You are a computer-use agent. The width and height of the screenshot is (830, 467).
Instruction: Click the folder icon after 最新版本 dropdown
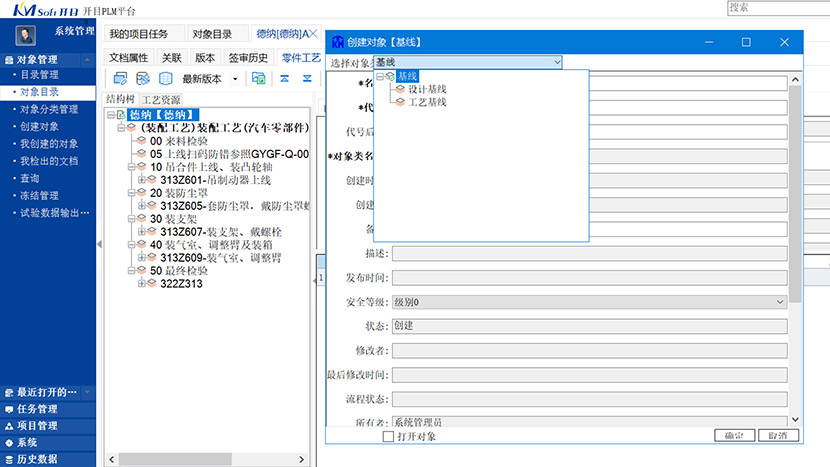pyautogui.click(x=258, y=78)
